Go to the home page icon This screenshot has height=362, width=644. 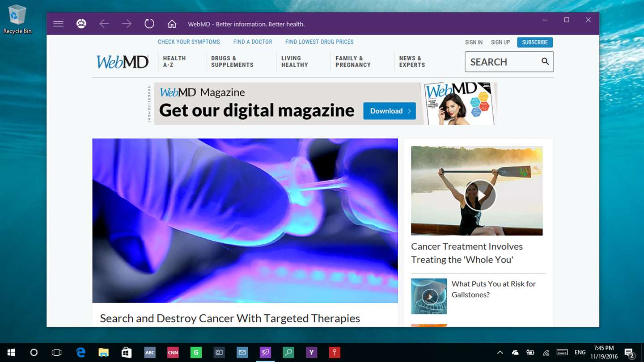172,24
